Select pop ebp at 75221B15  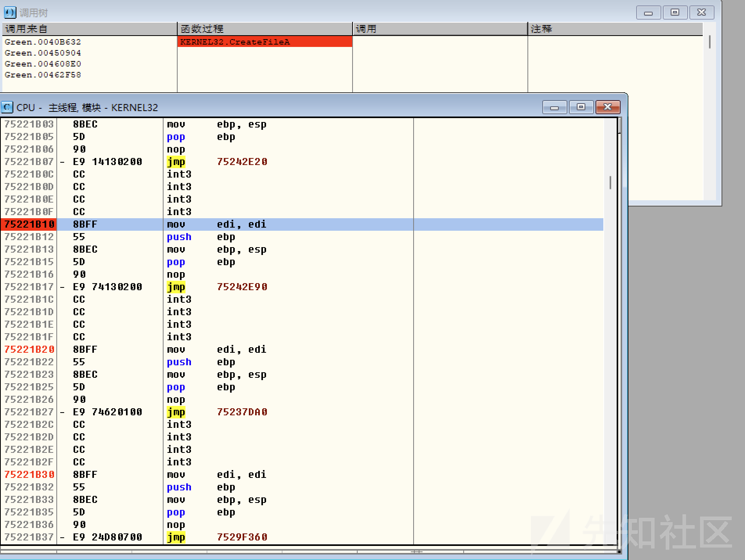201,262
